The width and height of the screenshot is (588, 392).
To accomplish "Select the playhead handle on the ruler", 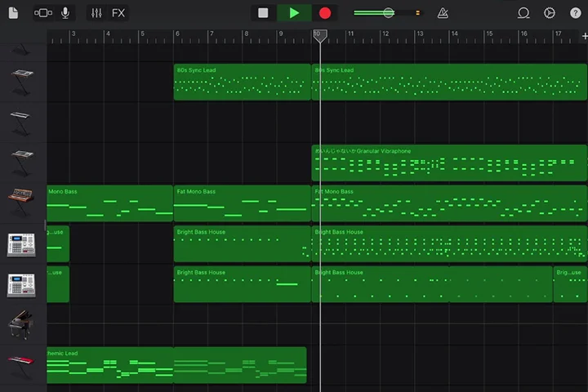I will click(x=320, y=36).
